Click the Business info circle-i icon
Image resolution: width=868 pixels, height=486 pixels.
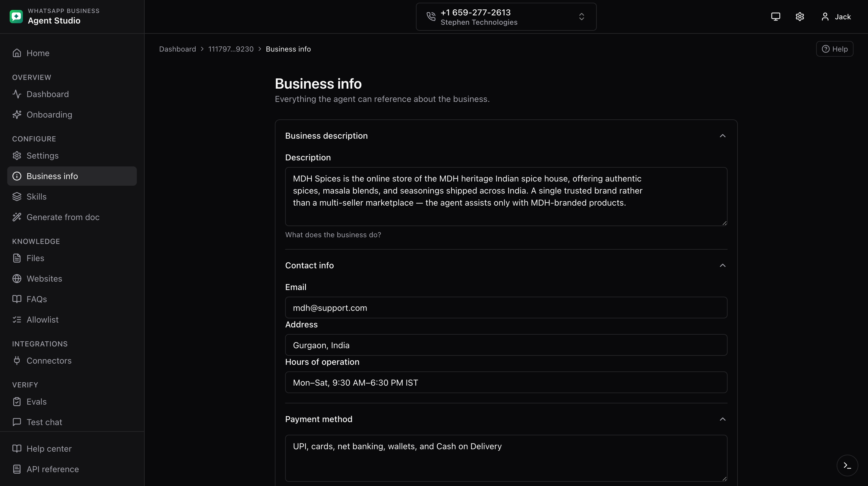(17, 176)
